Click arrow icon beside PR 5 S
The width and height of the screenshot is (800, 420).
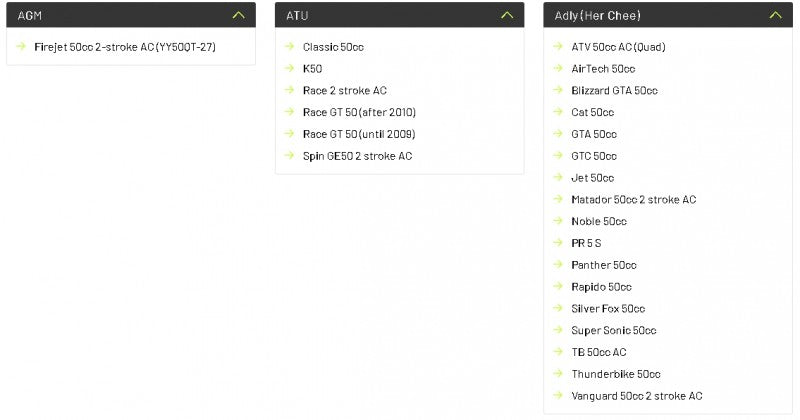pos(558,243)
